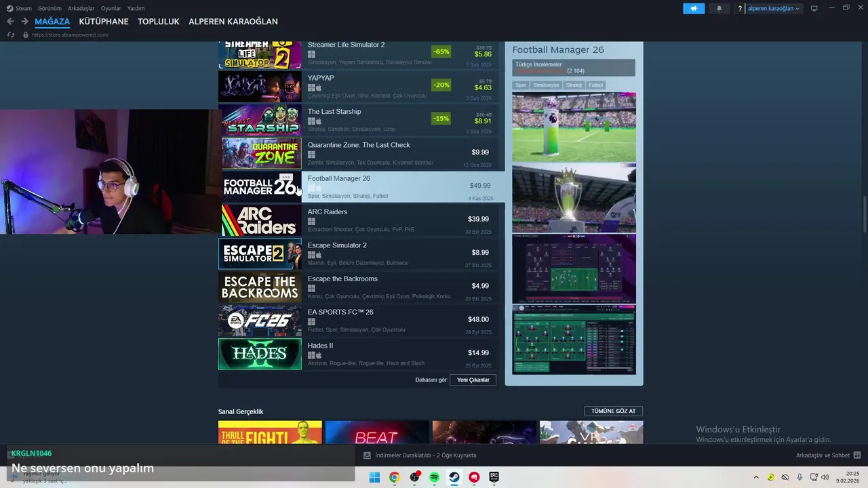Switch to Big Picture mode monitor icon
Image resolution: width=868 pixels, height=488 pixels.
(x=814, y=8)
